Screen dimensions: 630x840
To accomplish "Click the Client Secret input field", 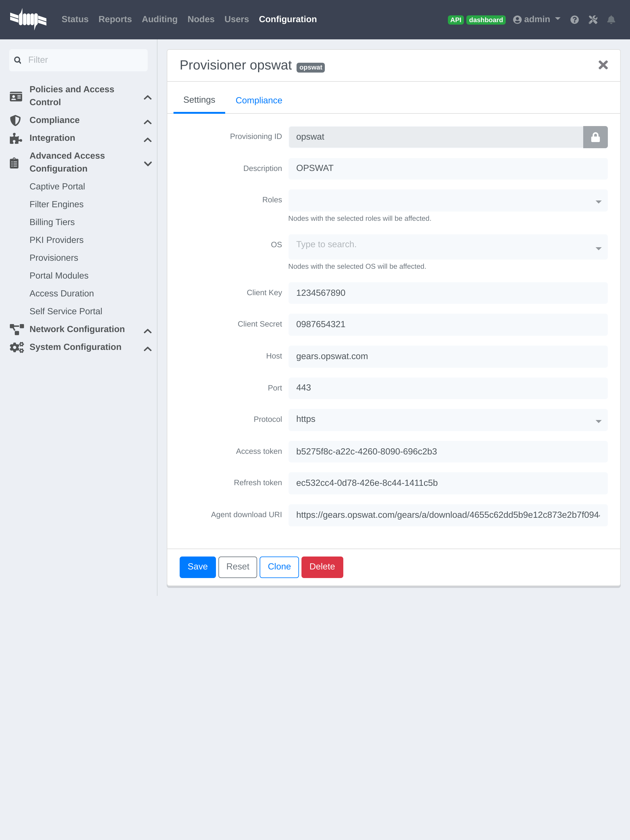I will 448,325.
